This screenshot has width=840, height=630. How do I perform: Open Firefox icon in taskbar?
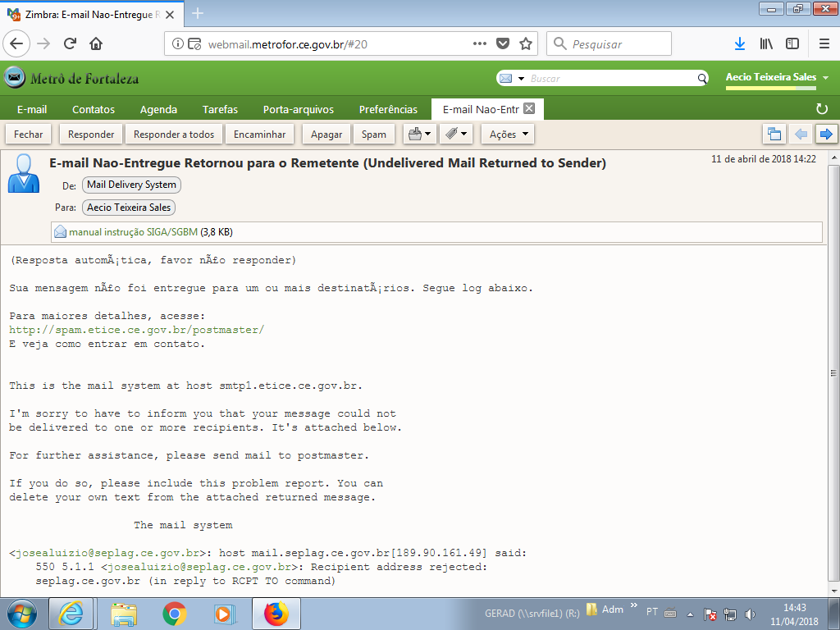276,614
